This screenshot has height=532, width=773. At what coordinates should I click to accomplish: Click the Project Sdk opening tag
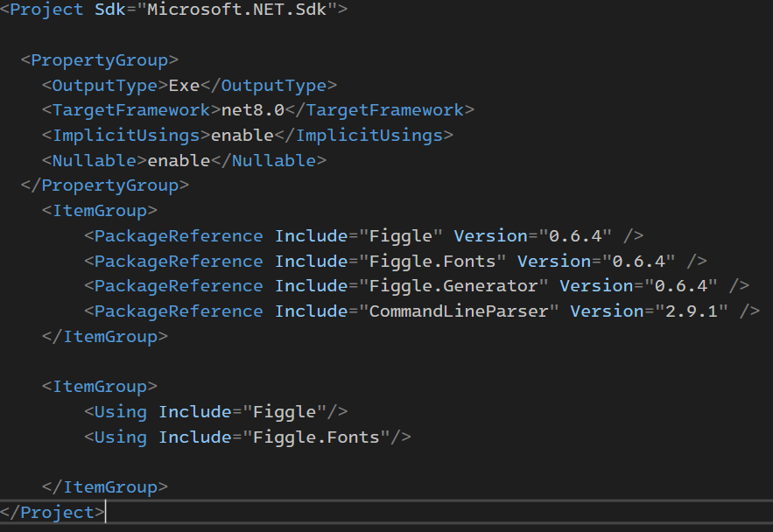[174, 10]
